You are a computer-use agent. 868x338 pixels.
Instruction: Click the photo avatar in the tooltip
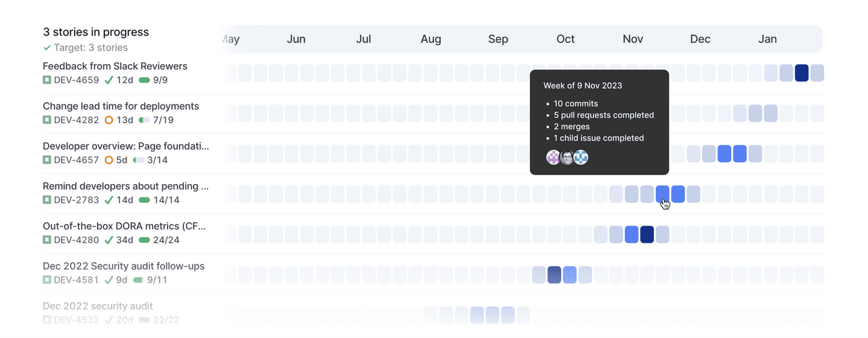click(x=567, y=158)
